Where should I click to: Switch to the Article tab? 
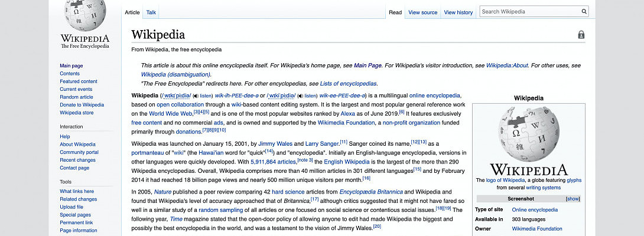(x=132, y=12)
